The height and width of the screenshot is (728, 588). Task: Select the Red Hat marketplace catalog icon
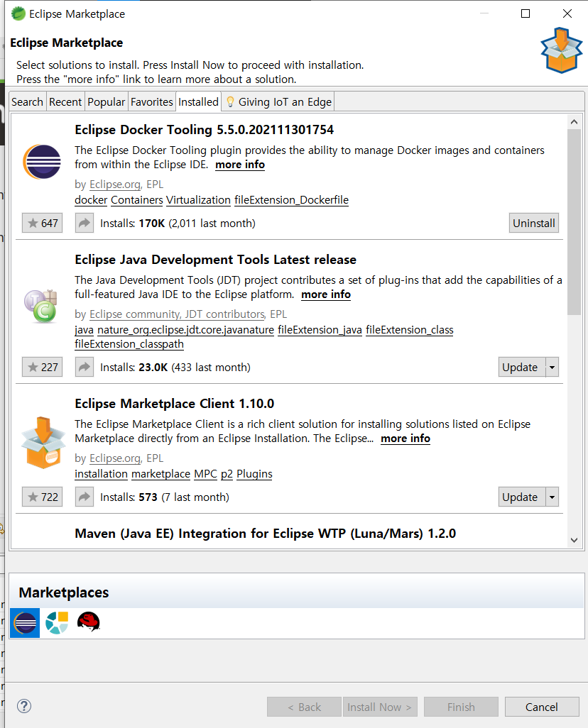point(88,622)
